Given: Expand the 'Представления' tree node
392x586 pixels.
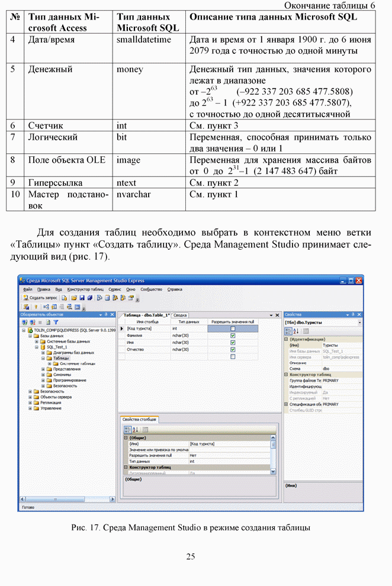Looking at the screenshot, I should [43, 369].
